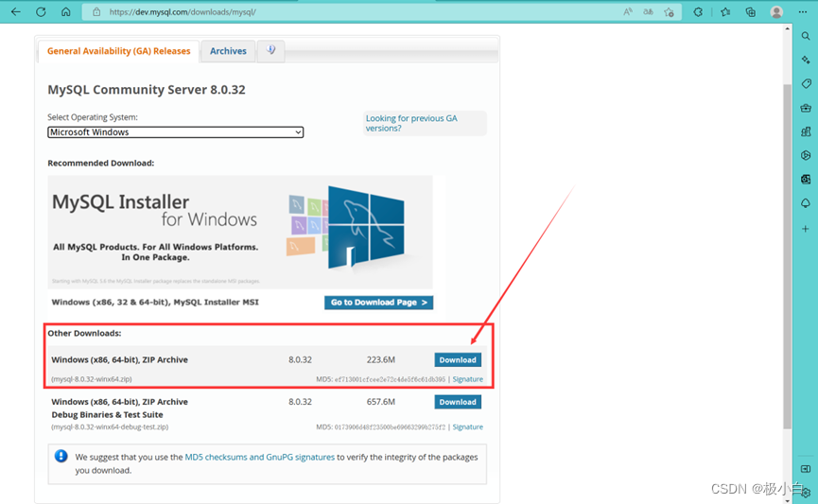This screenshot has width=818, height=504.
Task: Click the 'Other Downloads:' label
Action: click(x=84, y=333)
